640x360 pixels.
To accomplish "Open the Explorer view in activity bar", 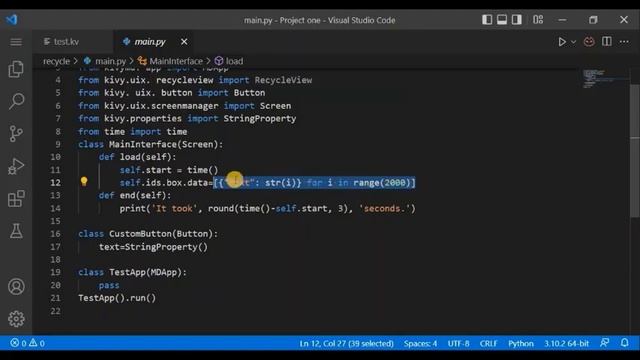I will (16, 69).
